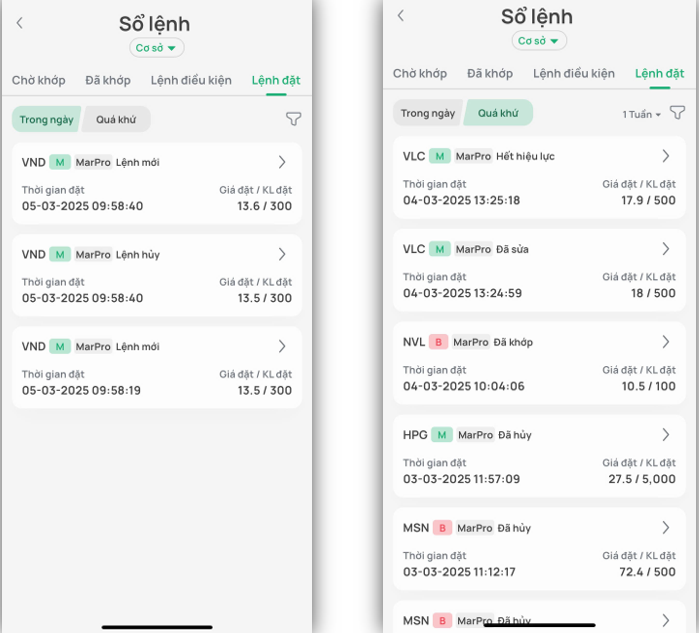
Task: Open filter funnel icon beside 1 Tuần
Action: pos(677,113)
